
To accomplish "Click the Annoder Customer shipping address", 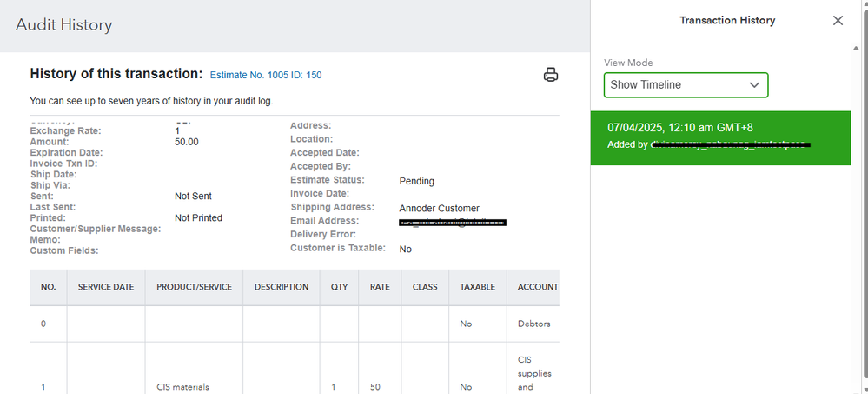I will click(439, 209).
